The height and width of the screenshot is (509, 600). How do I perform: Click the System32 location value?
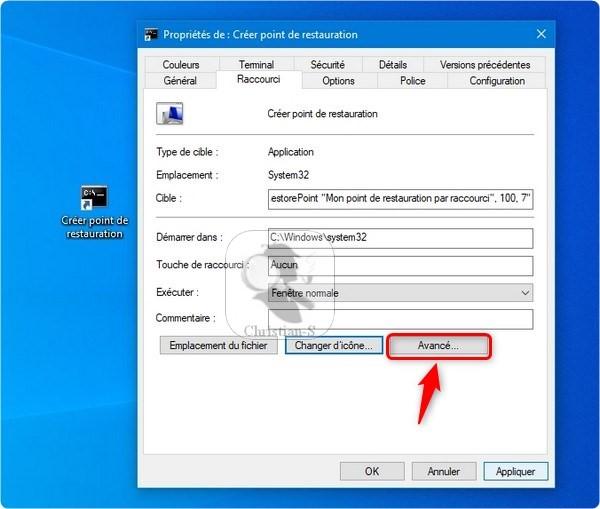click(288, 175)
